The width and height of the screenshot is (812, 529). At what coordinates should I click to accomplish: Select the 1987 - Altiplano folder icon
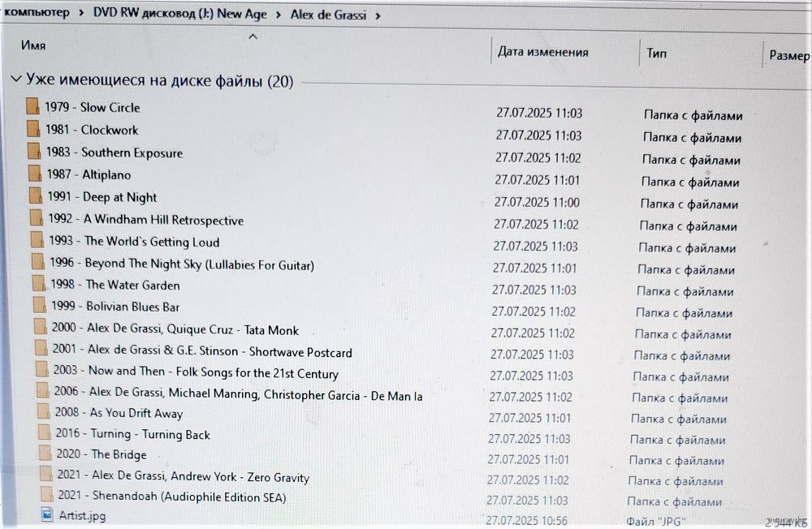[x=34, y=174]
